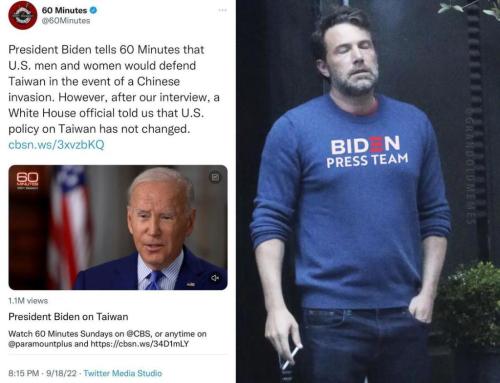Open the https://cbsn.ws/34D1mLY link
Viewport: 500px width, 383px height.
pyautogui.click(x=140, y=344)
